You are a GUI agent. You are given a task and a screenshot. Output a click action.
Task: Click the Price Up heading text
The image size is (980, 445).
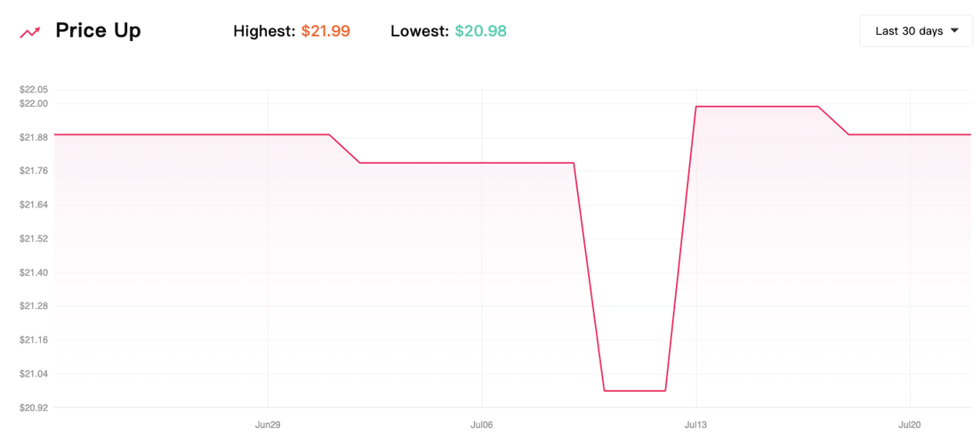click(98, 30)
